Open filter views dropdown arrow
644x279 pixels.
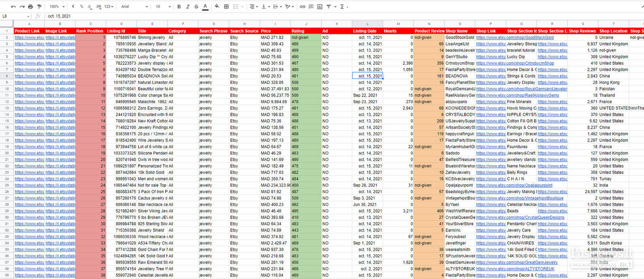tap(335, 7)
